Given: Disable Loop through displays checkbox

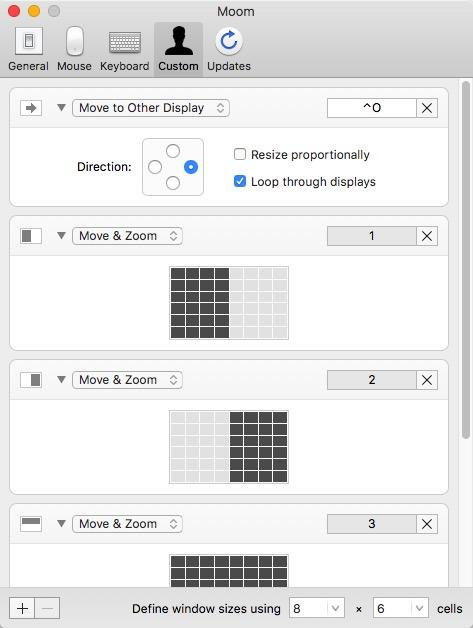Looking at the screenshot, I should [x=240, y=181].
